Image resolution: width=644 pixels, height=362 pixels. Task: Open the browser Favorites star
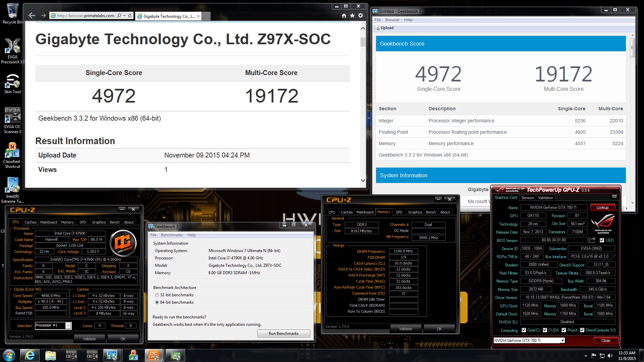pyautogui.click(x=352, y=16)
